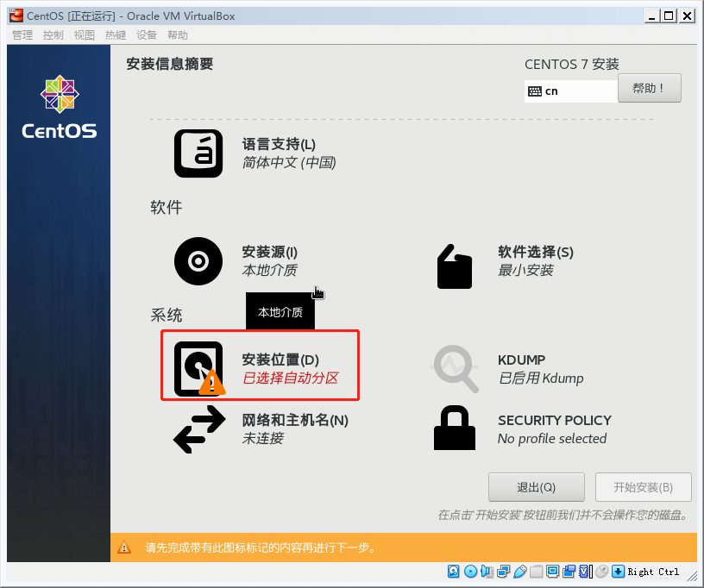Image resolution: width=704 pixels, height=588 pixels.
Task: Click No profile selected text
Action: 552,438
